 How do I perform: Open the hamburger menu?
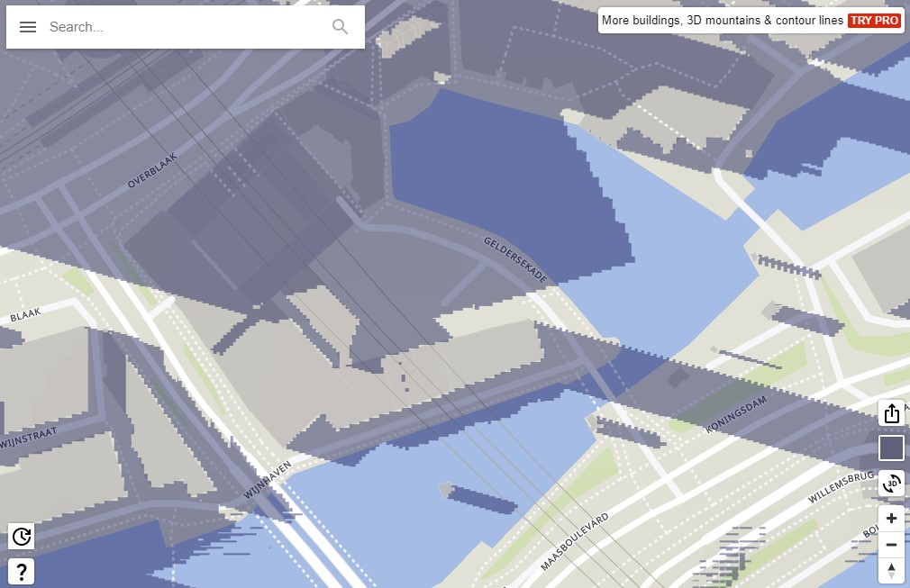pyautogui.click(x=28, y=27)
